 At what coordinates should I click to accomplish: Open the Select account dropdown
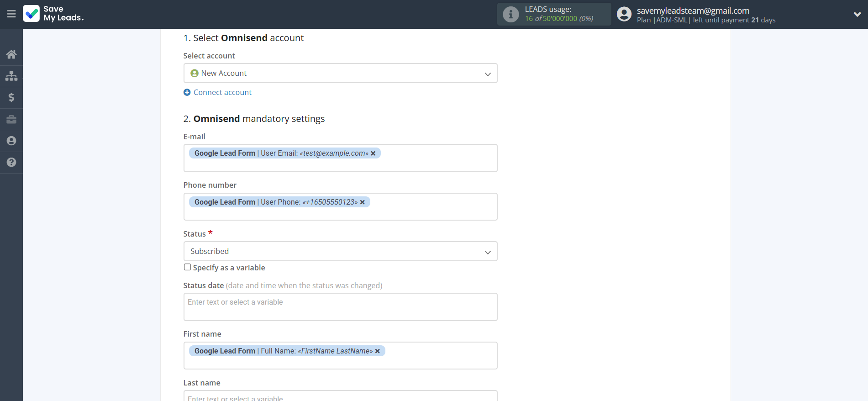[340, 73]
